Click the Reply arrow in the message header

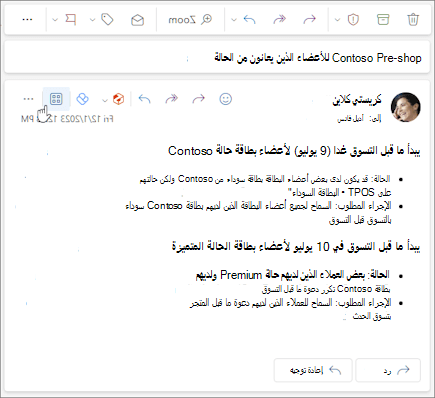pyautogui.click(x=199, y=99)
